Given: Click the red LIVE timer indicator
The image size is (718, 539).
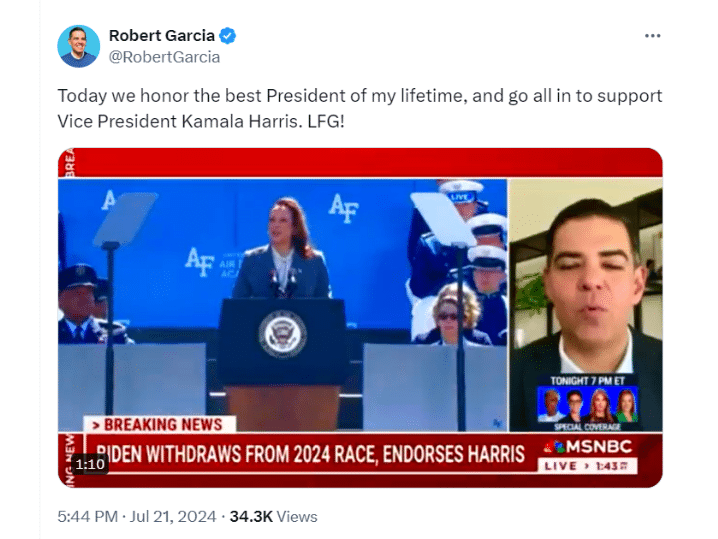Looking at the screenshot, I should click(587, 466).
